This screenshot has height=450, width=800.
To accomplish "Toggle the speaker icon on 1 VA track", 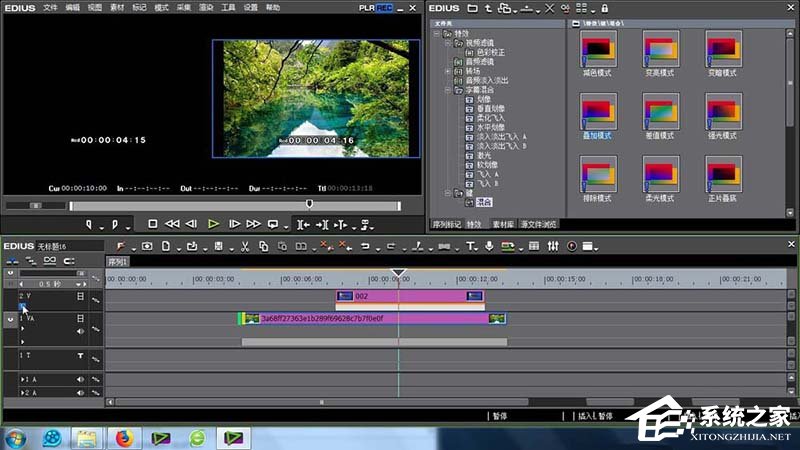I will click(x=81, y=330).
